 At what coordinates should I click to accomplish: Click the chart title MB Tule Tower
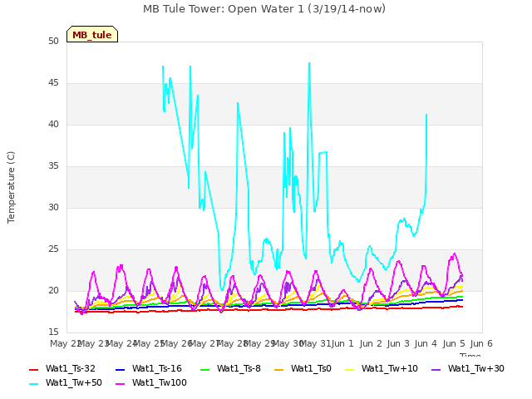[264, 9]
